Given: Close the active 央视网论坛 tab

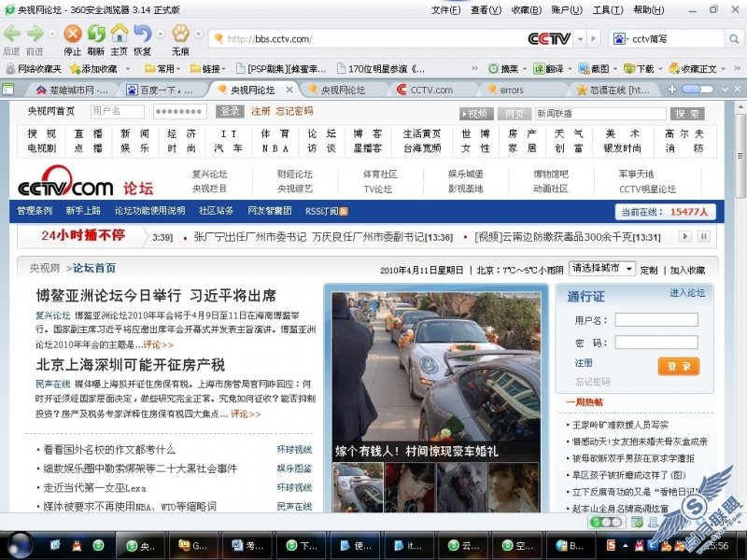Looking at the screenshot, I should click(289, 90).
